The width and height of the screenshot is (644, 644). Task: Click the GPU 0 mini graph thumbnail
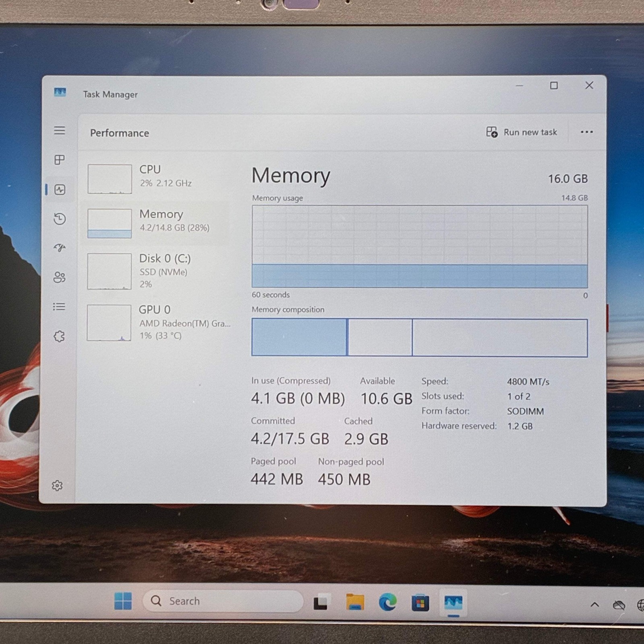pyautogui.click(x=109, y=323)
